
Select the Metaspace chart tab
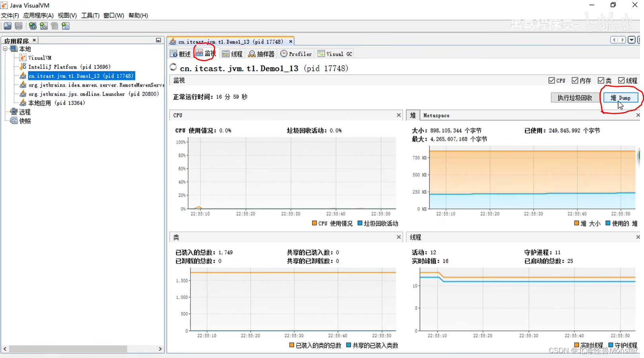[x=436, y=115]
